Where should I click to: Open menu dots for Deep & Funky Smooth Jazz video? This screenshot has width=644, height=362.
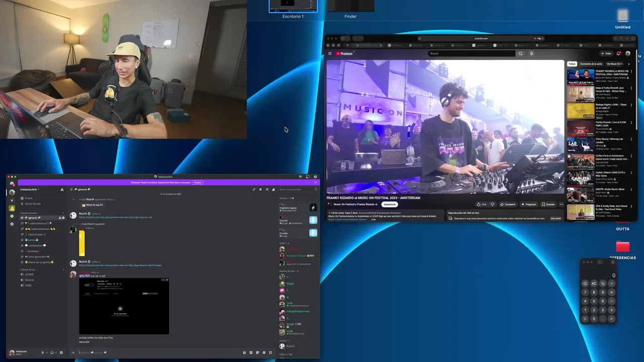point(631,88)
